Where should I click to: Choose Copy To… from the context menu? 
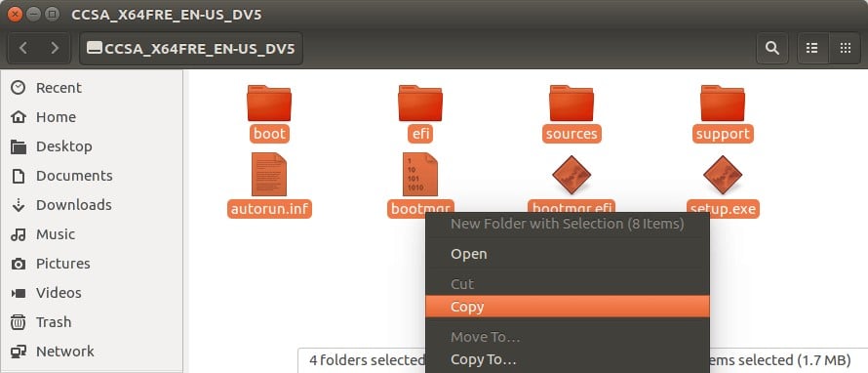tap(568, 359)
